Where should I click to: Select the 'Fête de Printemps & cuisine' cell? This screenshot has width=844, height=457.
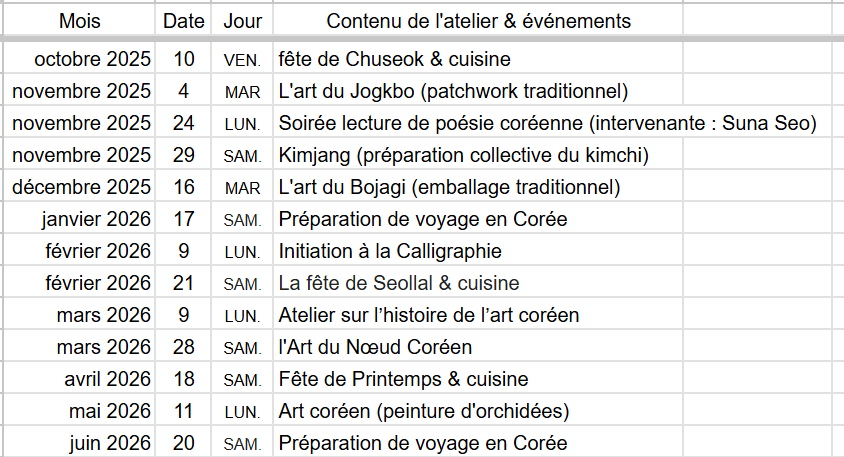point(403,379)
